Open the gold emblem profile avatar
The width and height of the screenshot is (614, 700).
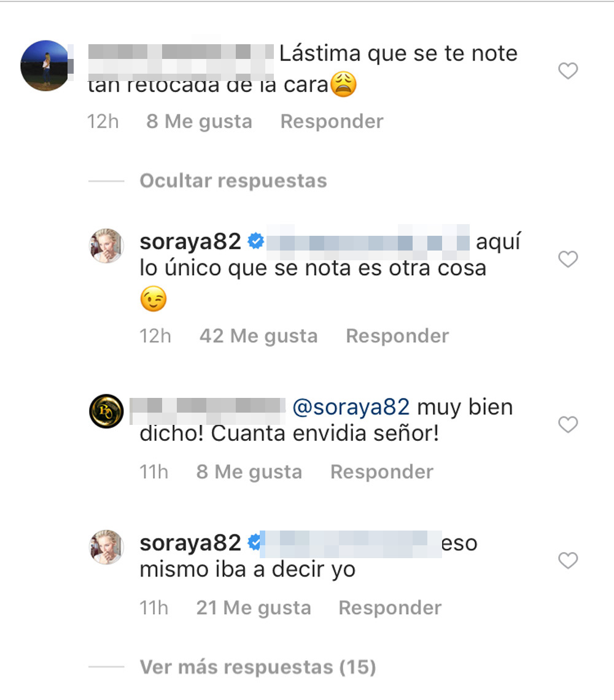coord(106,411)
